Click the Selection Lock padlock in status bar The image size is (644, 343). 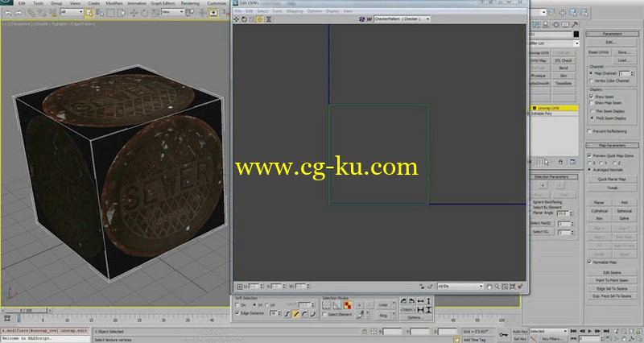tap(365, 331)
